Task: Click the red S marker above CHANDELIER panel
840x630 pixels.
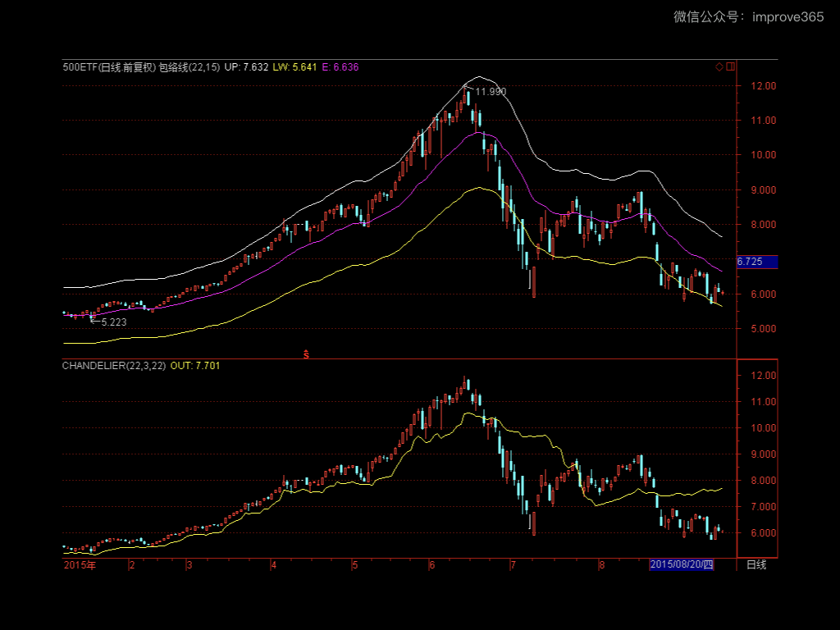Action: (306, 354)
